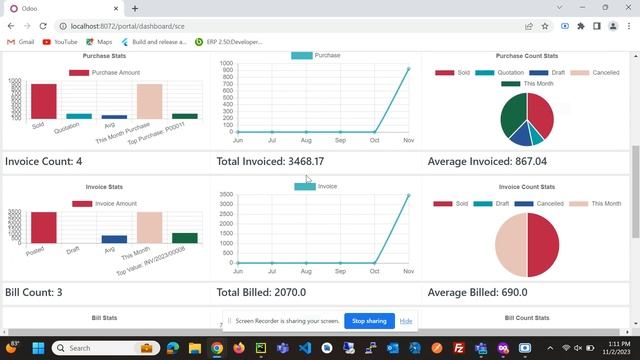This screenshot has width=640, height=360.
Task: Toggle Draft legend in Invoice Count Stats
Action: click(491, 204)
